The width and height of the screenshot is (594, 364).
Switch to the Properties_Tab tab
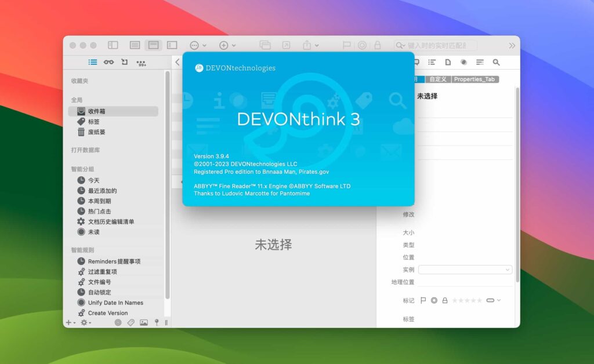click(475, 79)
